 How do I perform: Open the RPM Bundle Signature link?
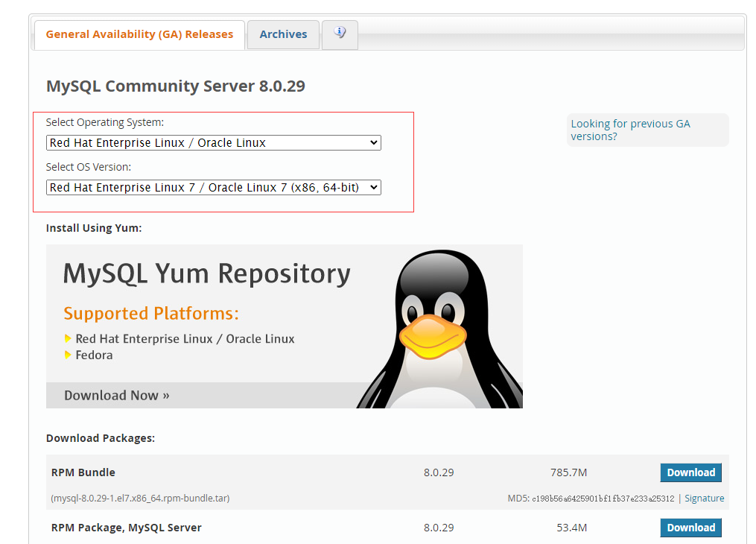[704, 499]
